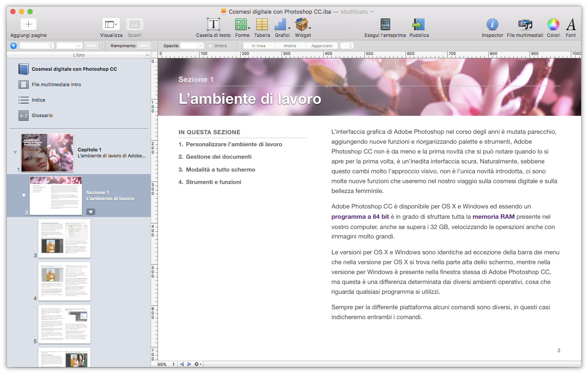Viewport: 588px width, 374px height.
Task: Click the programma a 64 bit glossary term
Action: coord(360,217)
